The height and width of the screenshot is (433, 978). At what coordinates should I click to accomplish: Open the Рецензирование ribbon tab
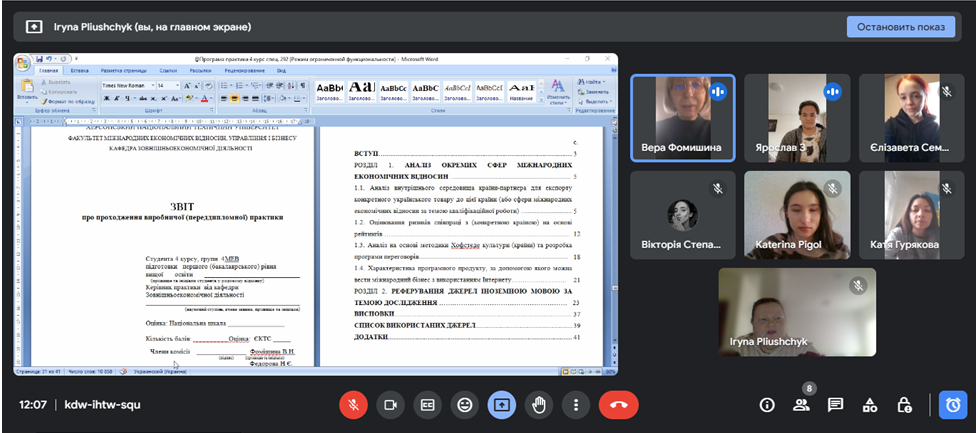pyautogui.click(x=246, y=71)
